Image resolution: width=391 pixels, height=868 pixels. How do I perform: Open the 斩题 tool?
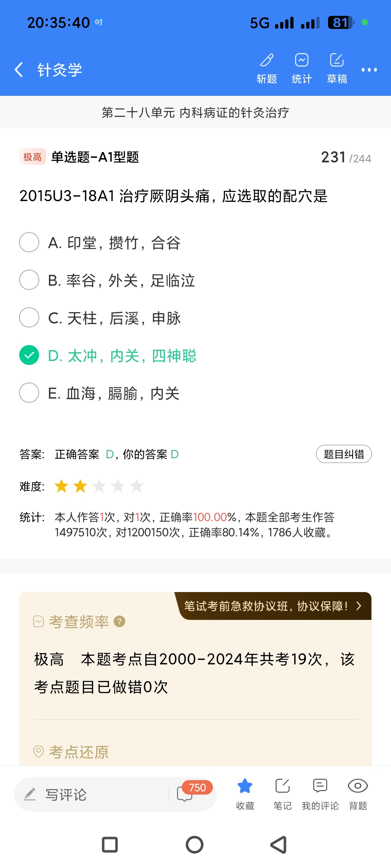click(x=267, y=68)
